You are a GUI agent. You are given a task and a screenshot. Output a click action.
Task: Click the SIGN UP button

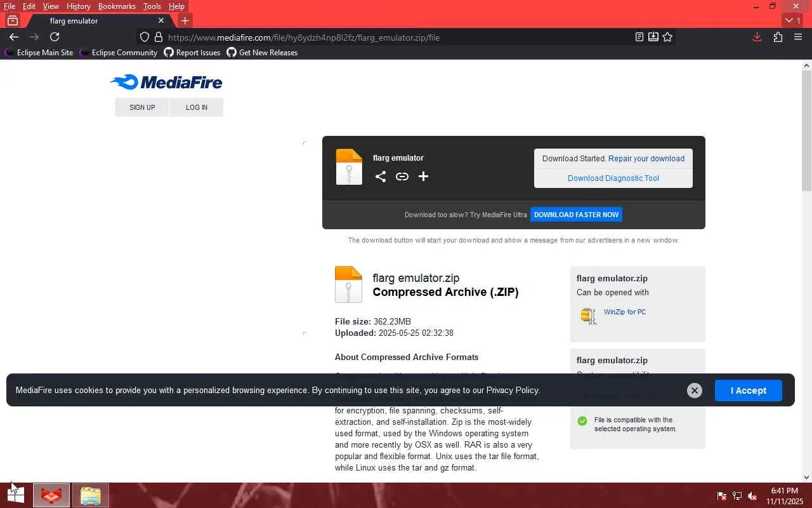(x=142, y=107)
